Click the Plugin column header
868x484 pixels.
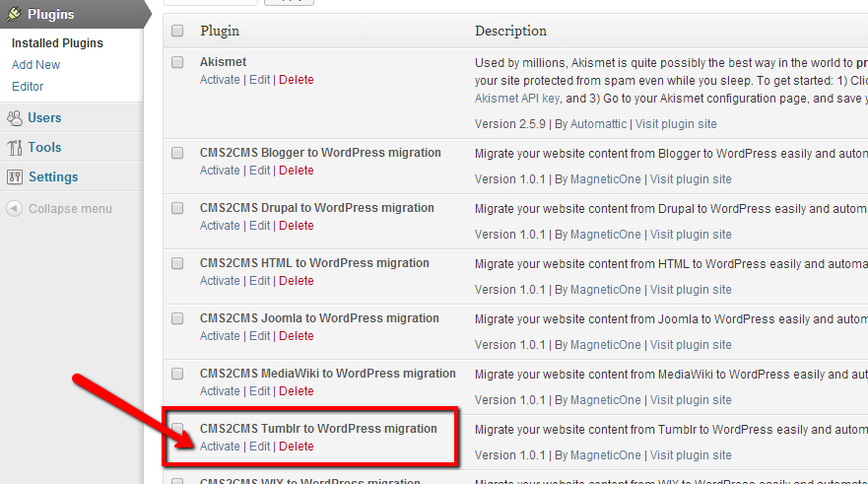coord(220,31)
